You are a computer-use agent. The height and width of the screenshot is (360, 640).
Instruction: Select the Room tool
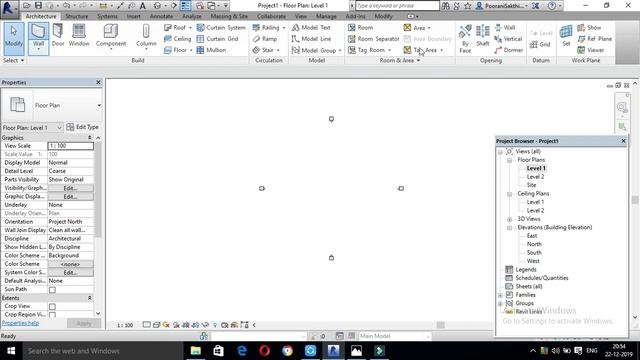pyautogui.click(x=360, y=28)
